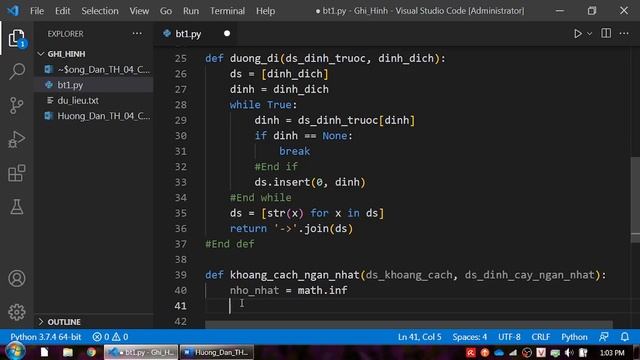Viewport: 640px width, 360px height.
Task: Open File Explorer folder in taskbar
Action: (x=68, y=352)
